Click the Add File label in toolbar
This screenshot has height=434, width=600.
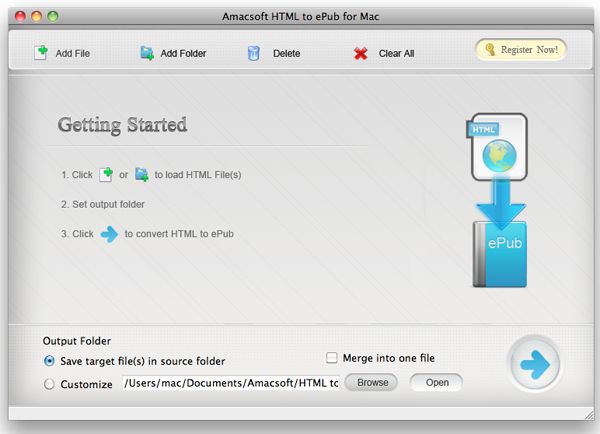coord(73,54)
